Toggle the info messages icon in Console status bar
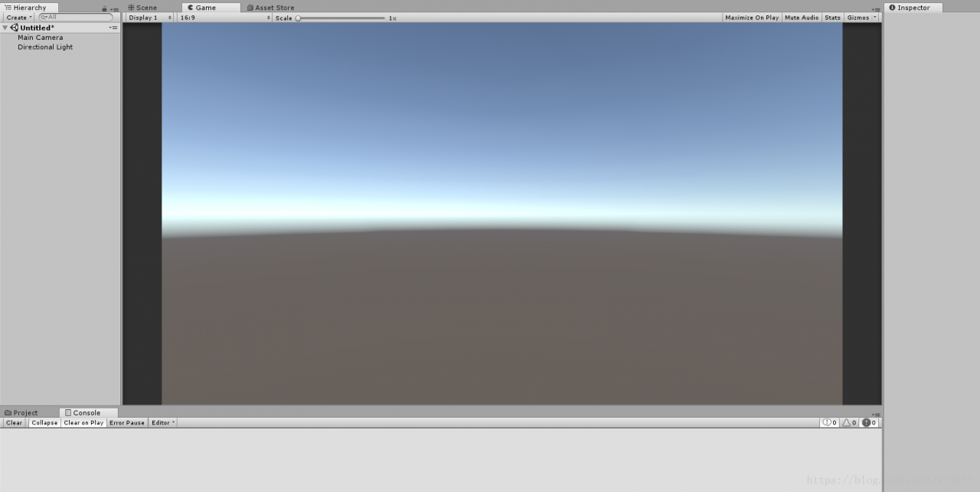 pos(828,422)
